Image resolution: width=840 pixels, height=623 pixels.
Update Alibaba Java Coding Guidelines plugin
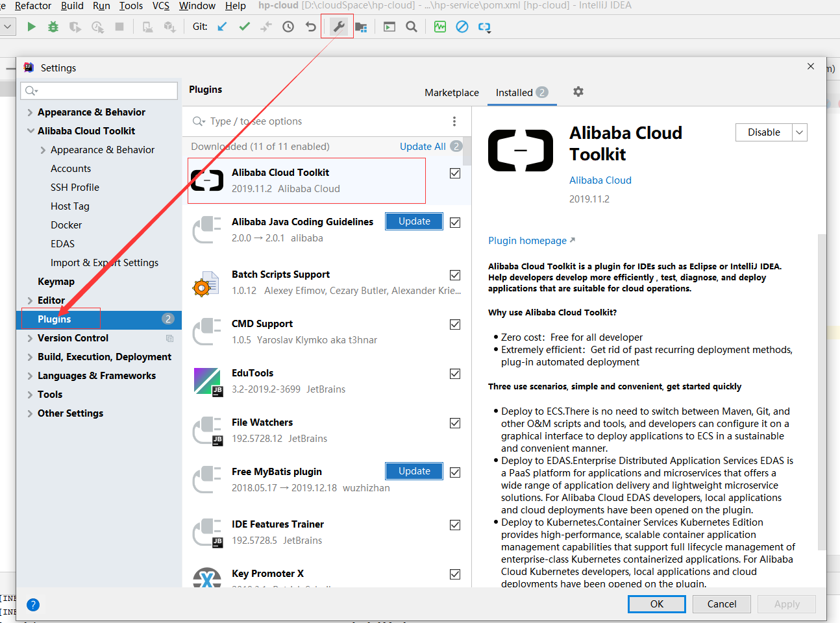(414, 221)
